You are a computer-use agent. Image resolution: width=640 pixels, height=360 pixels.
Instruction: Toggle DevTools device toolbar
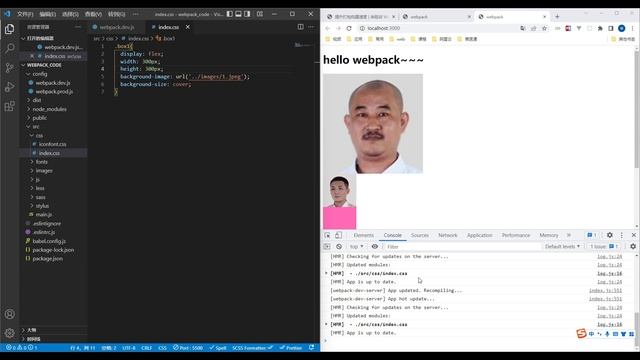pos(338,235)
